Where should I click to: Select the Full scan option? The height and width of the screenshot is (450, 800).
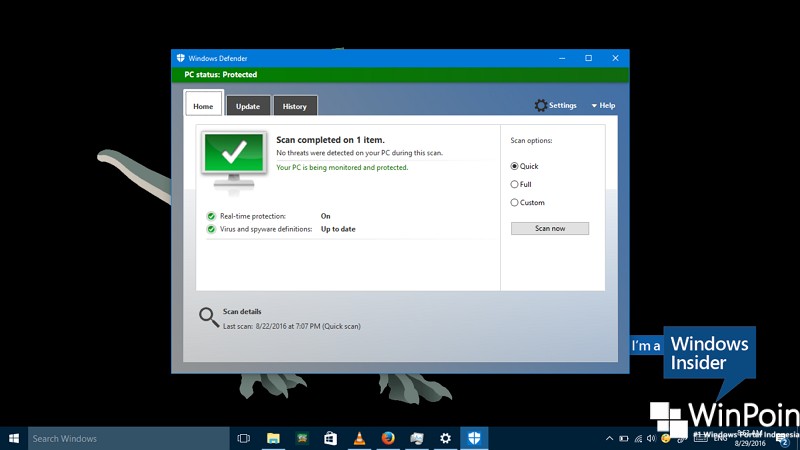pos(521,184)
